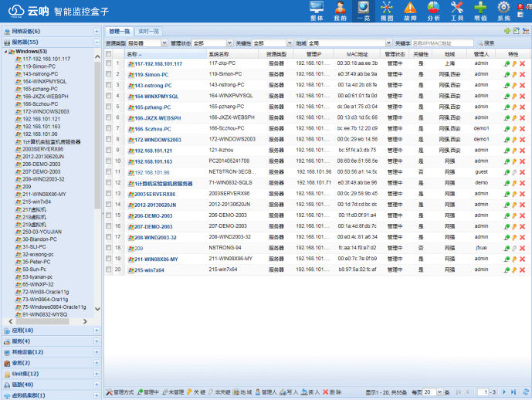
Task: Click the 删除 button in bottom toolbar
Action: click(x=333, y=392)
